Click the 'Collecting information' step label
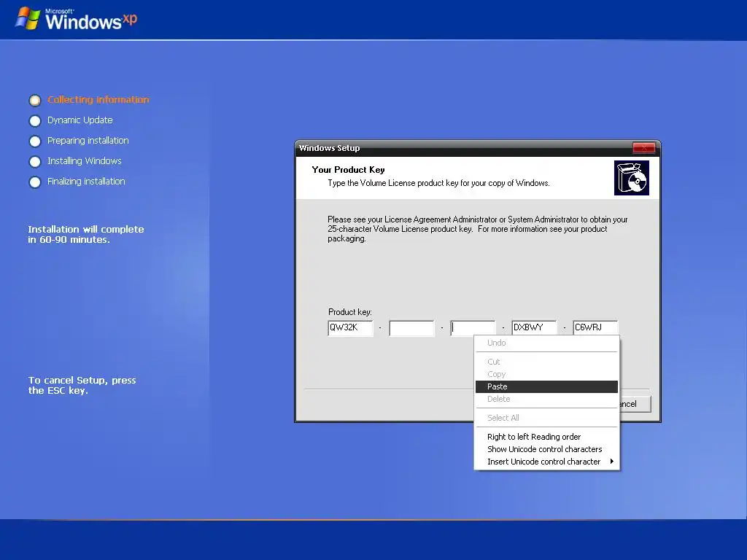The image size is (747, 560). (x=98, y=99)
